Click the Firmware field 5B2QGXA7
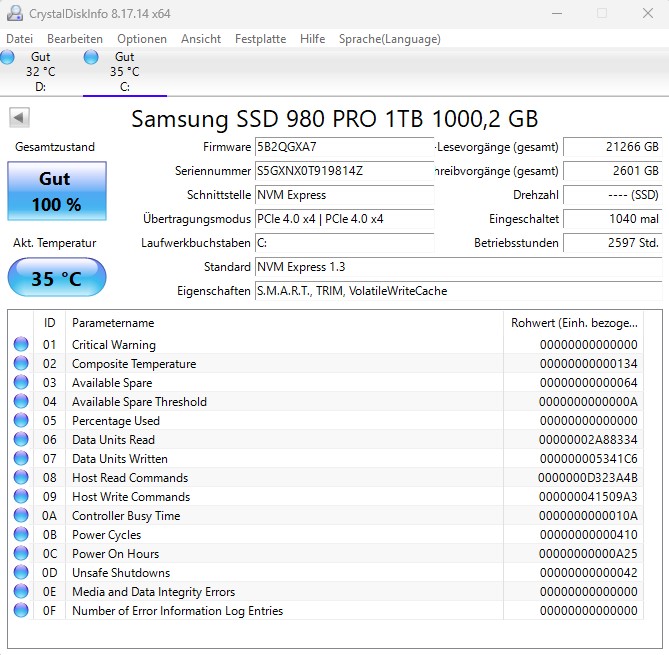Viewport: 669px width, 655px height. [x=344, y=147]
